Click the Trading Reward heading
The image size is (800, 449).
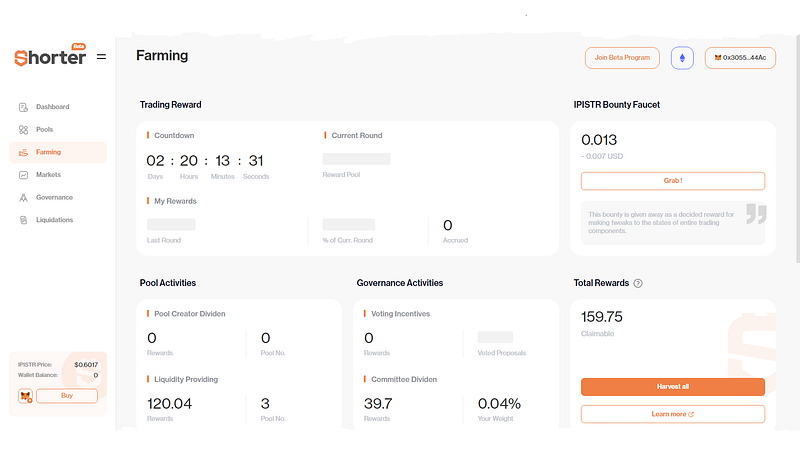coord(170,105)
